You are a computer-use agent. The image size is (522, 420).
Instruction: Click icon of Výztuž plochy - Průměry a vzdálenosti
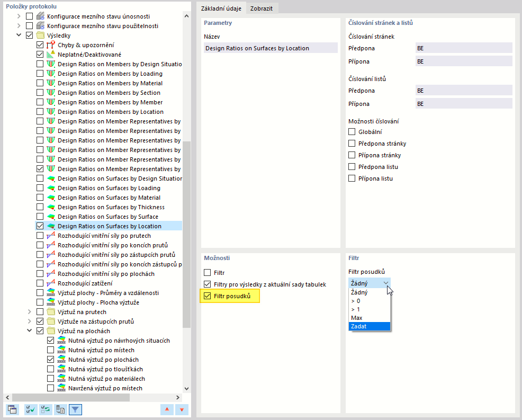coord(51,293)
